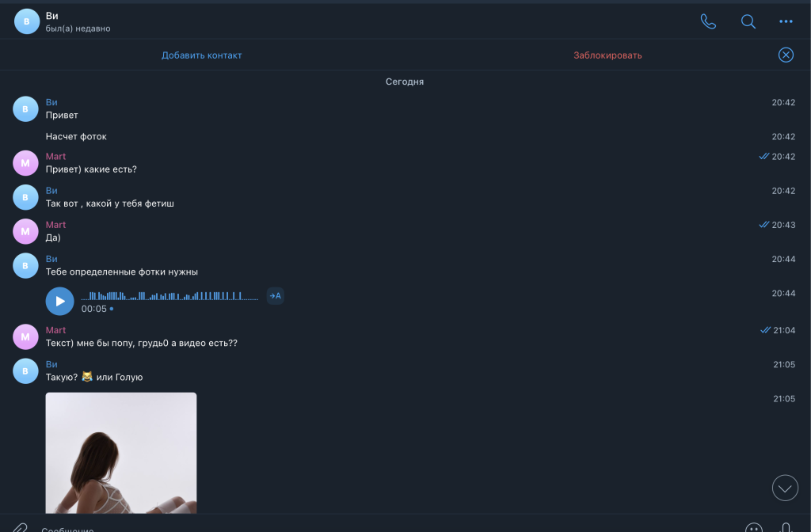This screenshot has height=532, width=811.
Task: Dismiss the add contact bar with the X icon
Action: [x=786, y=55]
